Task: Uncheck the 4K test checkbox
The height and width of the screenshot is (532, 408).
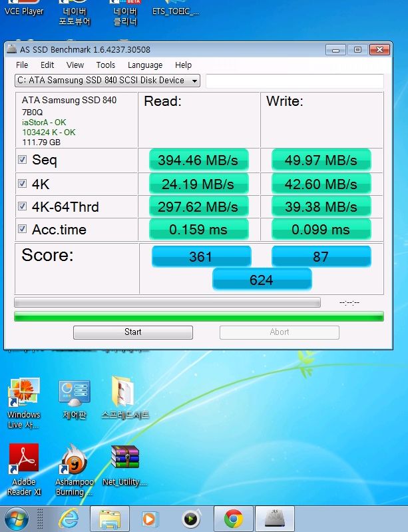Action: 23,184
